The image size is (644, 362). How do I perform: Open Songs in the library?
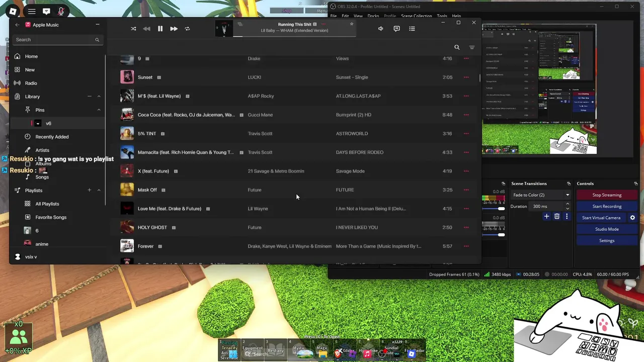pos(42,177)
